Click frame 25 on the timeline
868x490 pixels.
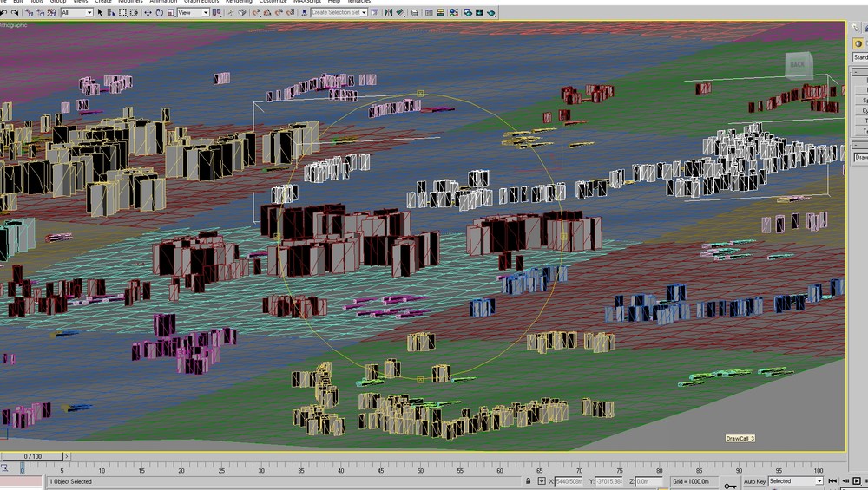tap(221, 469)
